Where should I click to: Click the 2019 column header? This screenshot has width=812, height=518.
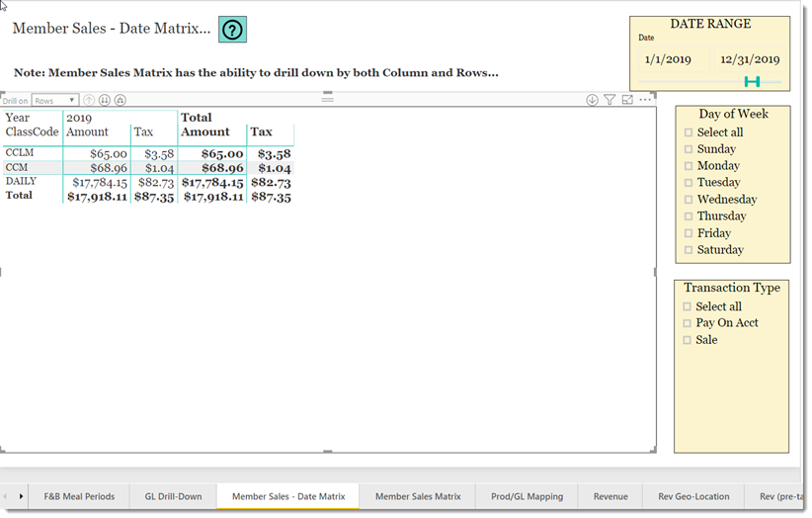[79, 118]
